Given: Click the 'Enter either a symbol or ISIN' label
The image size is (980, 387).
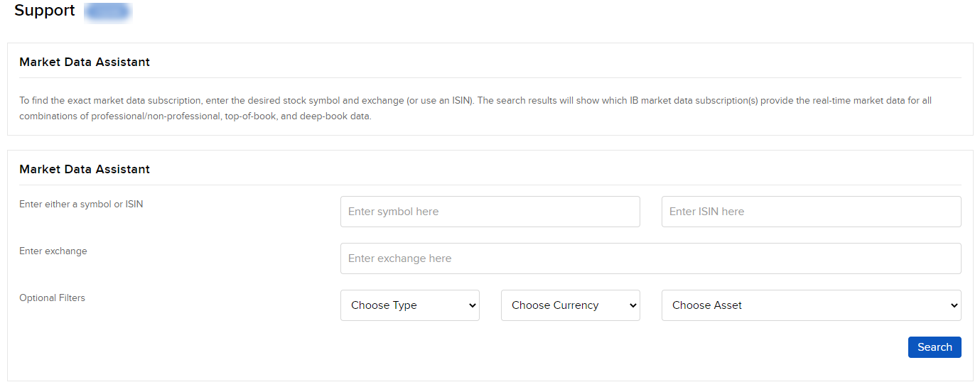Looking at the screenshot, I should [81, 204].
